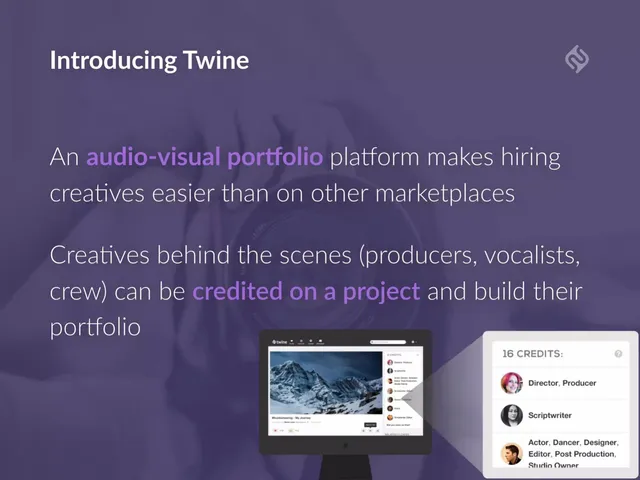This screenshot has height=480, width=640.
Task: Click the help question mark beside 16 CREDITS
Action: click(618, 354)
